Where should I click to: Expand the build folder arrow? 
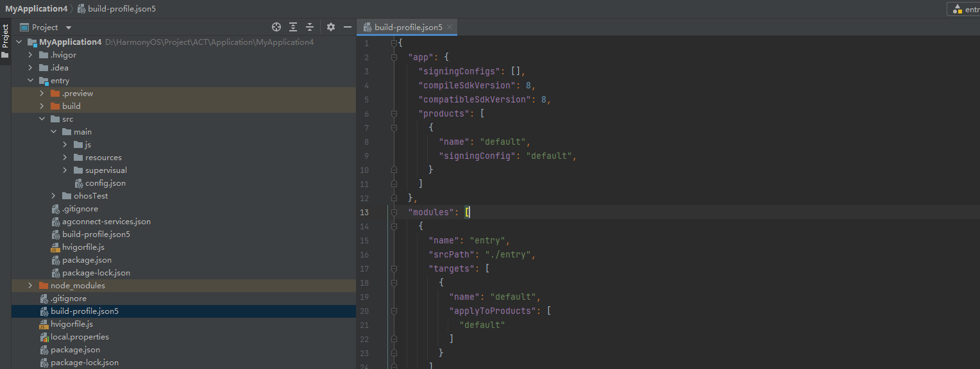(42, 106)
